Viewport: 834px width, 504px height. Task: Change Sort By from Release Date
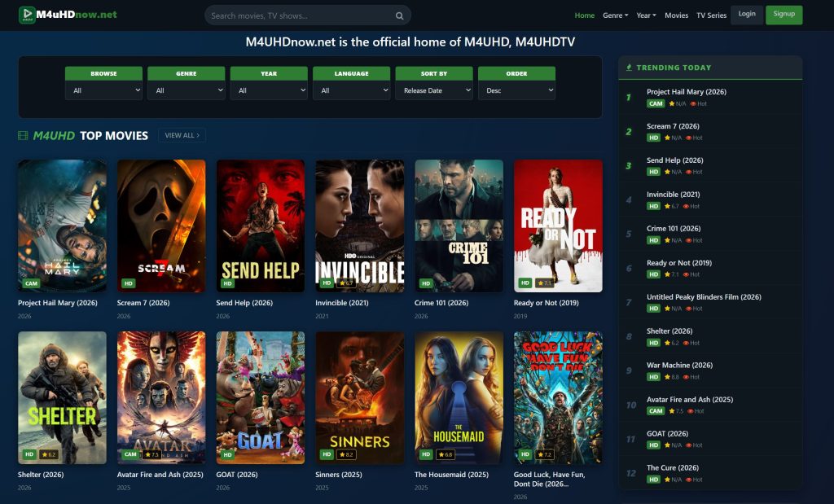point(434,90)
